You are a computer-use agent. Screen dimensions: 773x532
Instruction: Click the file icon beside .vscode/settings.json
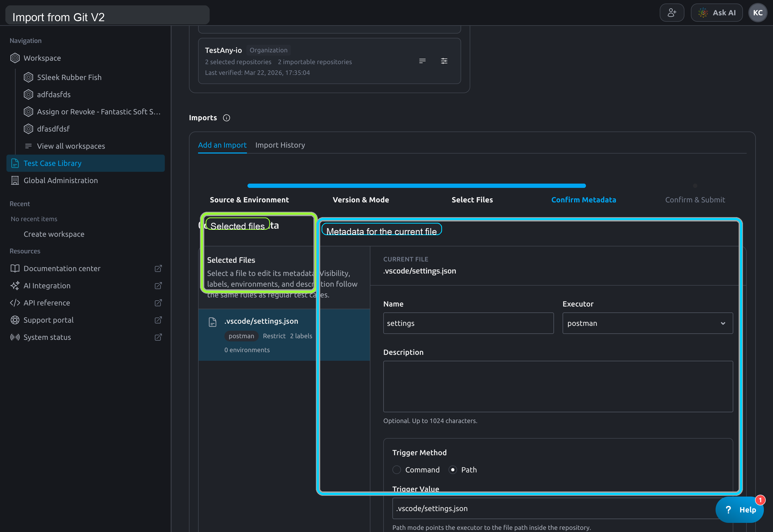212,322
